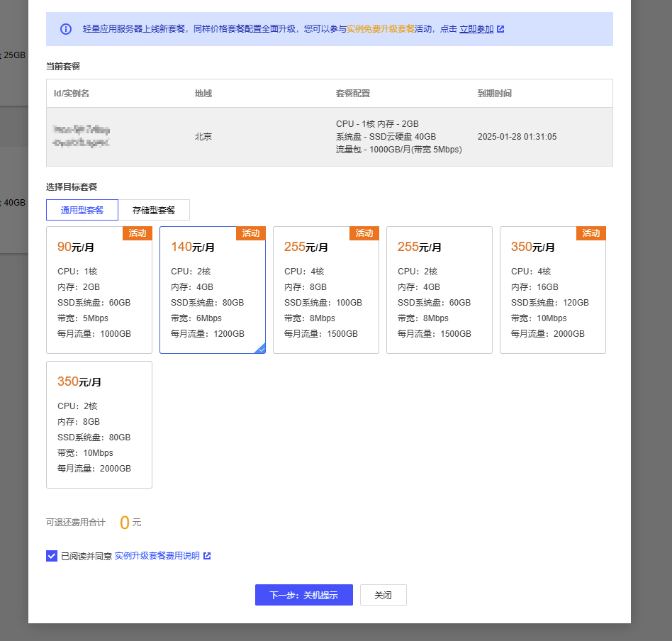
Task: Click the 活动 badge on the 4核 16GB plan
Action: (591, 233)
